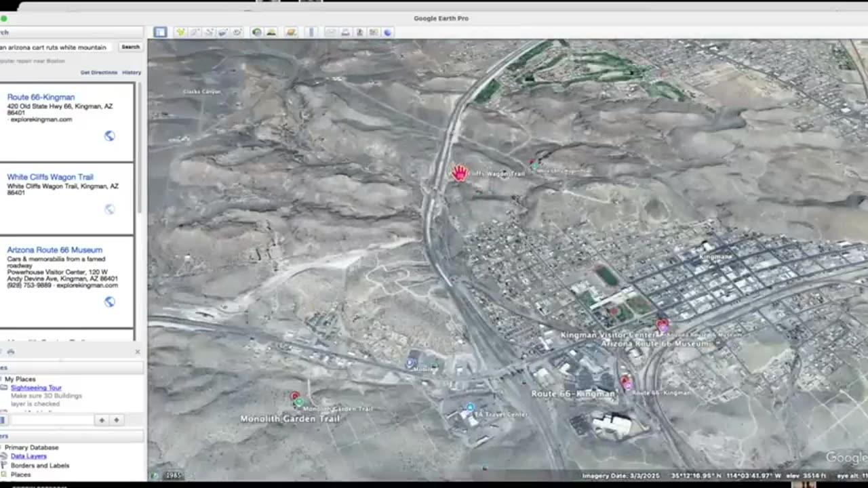This screenshot has height=488, width=868.
Task: Click the Print toolbar icon
Action: click(345, 32)
